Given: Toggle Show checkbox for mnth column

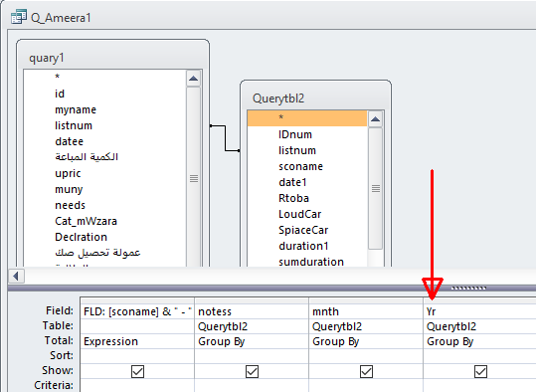Looking at the screenshot, I should tap(366, 371).
